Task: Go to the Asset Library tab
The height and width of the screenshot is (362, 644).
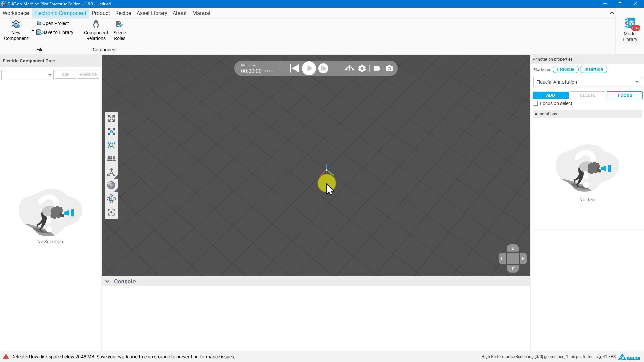Action: [152, 13]
